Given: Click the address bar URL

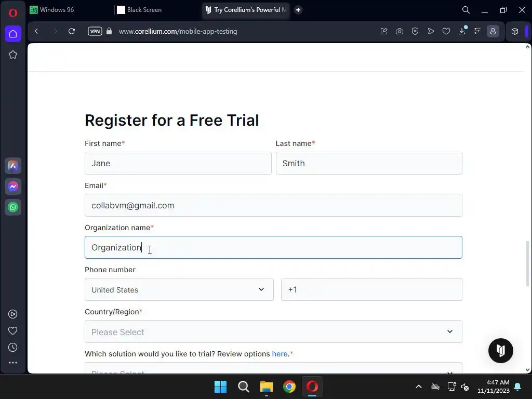Looking at the screenshot, I should tap(178, 31).
